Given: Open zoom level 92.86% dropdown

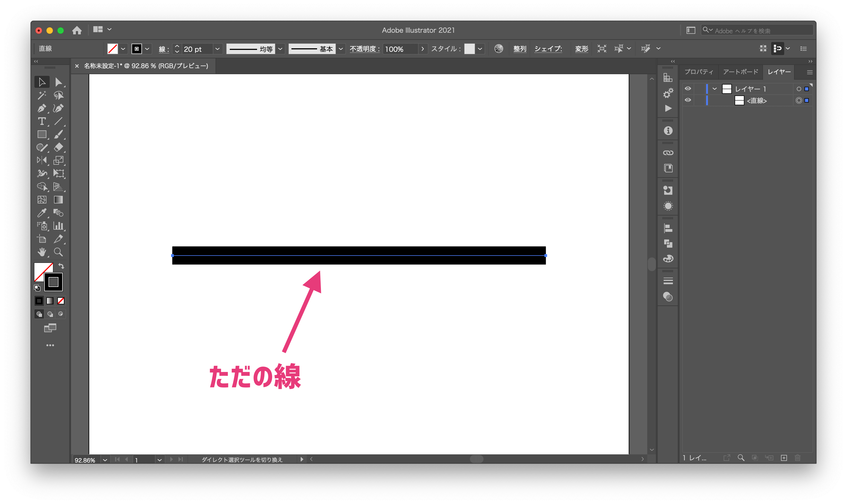Looking at the screenshot, I should [x=105, y=460].
